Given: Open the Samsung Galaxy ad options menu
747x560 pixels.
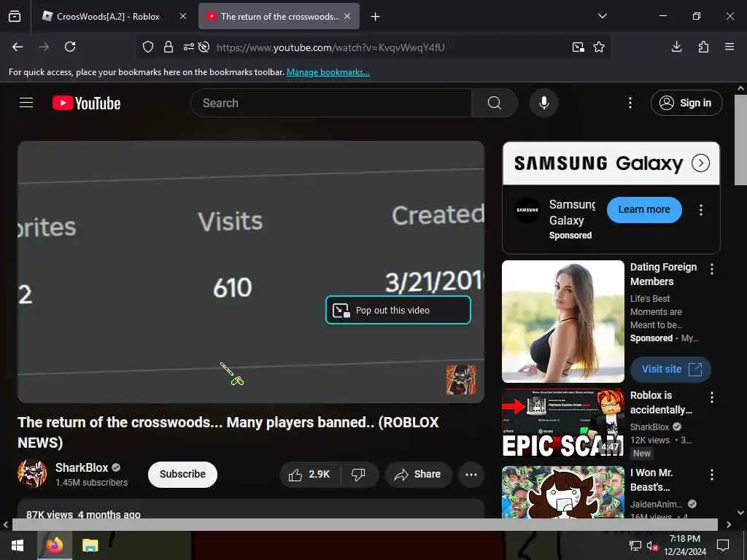Looking at the screenshot, I should 700,210.
